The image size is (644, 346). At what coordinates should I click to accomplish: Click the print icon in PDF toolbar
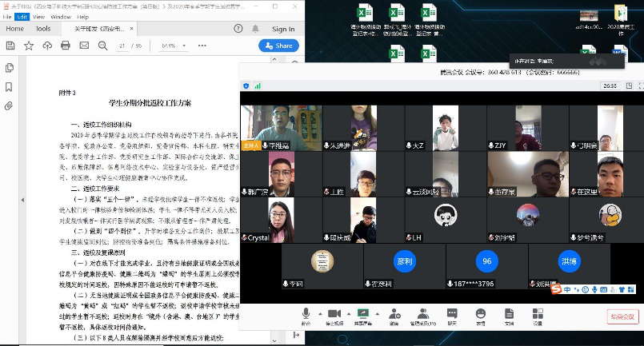pos(66,46)
